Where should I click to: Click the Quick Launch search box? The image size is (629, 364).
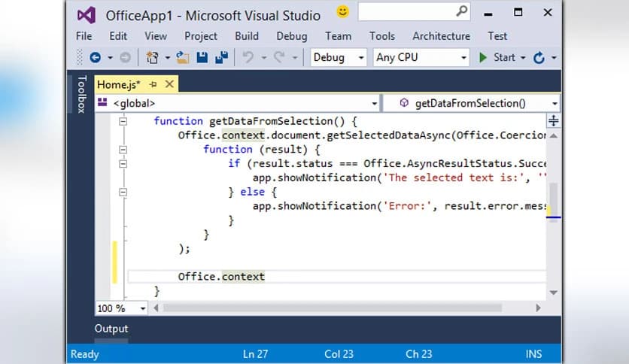414,11
